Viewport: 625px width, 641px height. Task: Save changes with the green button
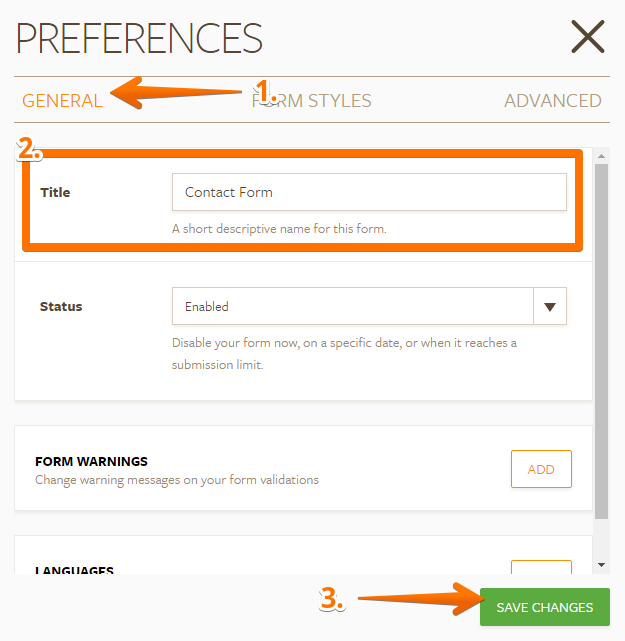pyautogui.click(x=544, y=607)
